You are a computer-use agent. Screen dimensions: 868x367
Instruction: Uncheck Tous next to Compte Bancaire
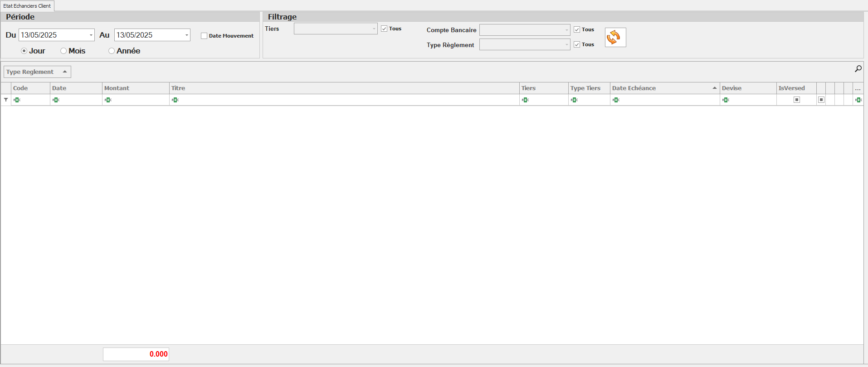point(577,29)
